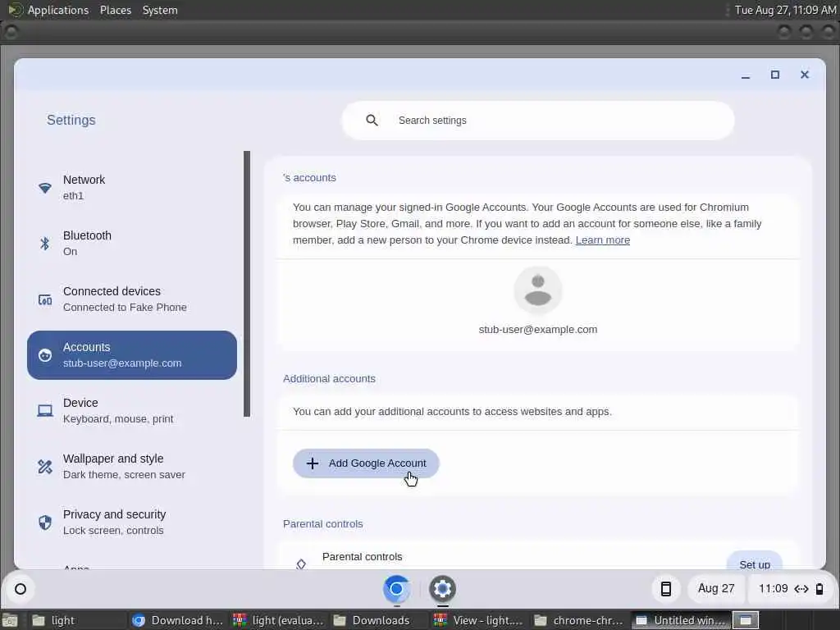Minimize the Settings window

pos(745,75)
